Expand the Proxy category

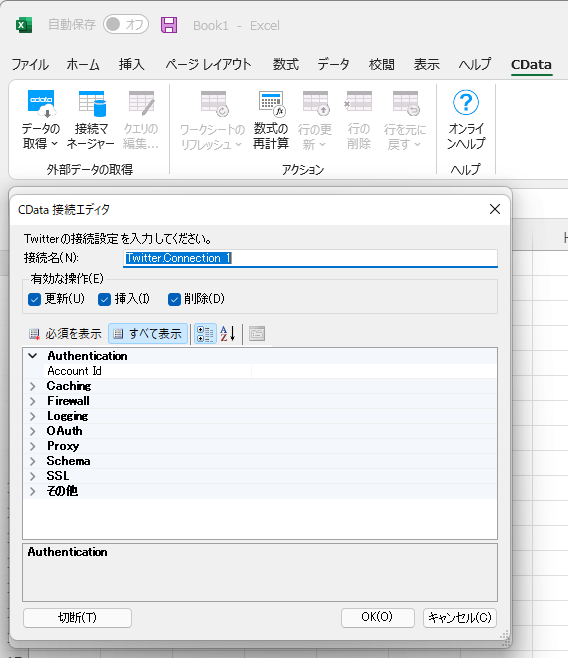33,446
